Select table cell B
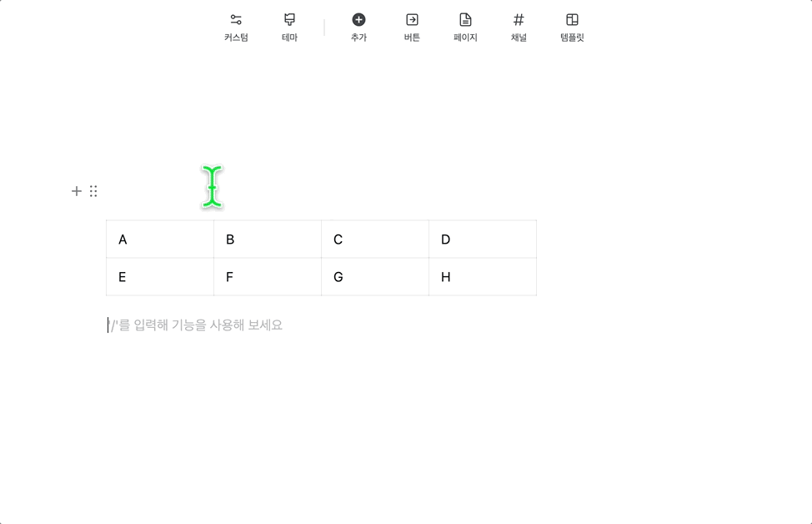Screen dimensions: 812x524 pyautogui.click(x=267, y=239)
